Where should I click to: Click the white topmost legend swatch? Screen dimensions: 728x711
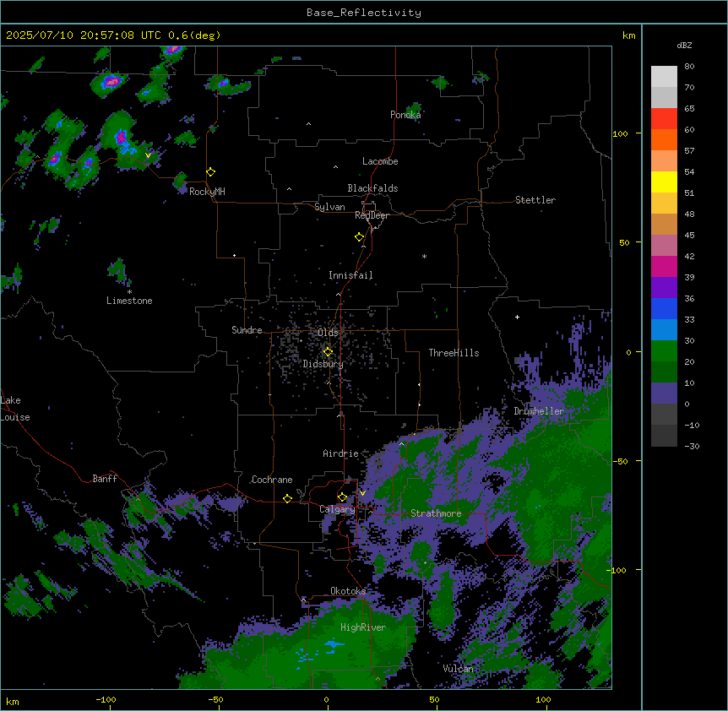[x=664, y=76]
